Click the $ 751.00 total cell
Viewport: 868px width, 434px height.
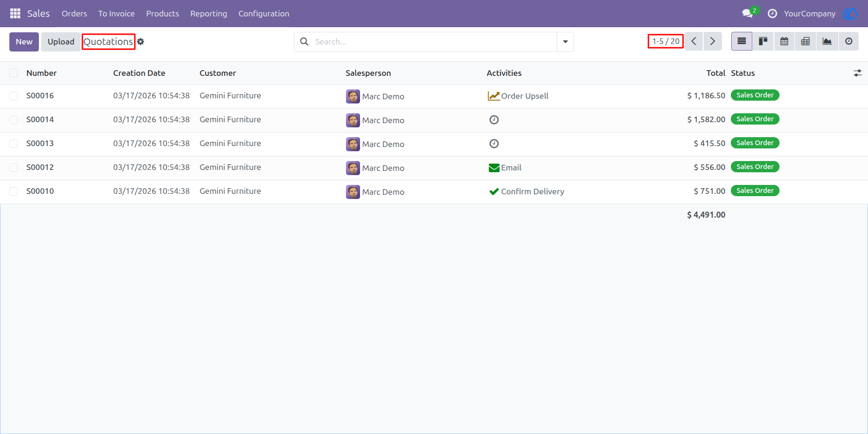709,191
